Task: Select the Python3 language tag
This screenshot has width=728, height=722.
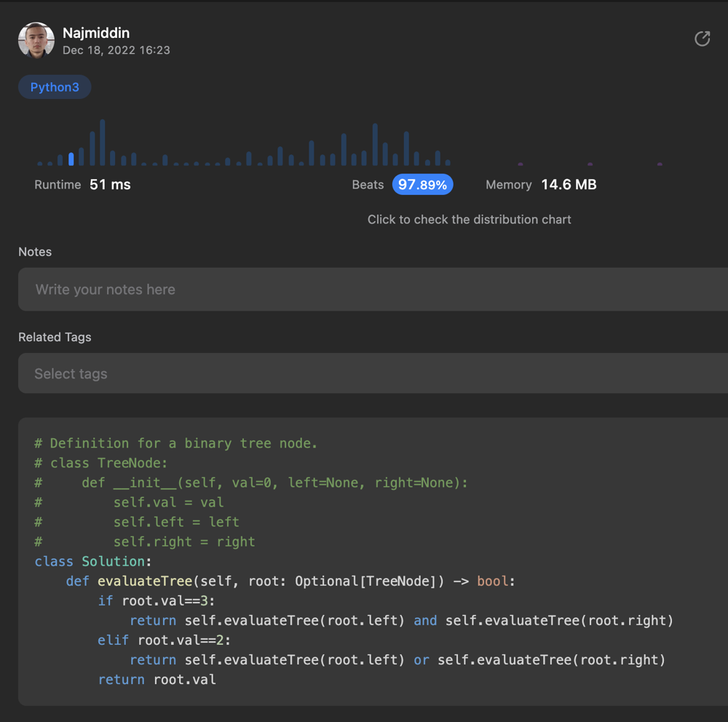Action: (55, 87)
